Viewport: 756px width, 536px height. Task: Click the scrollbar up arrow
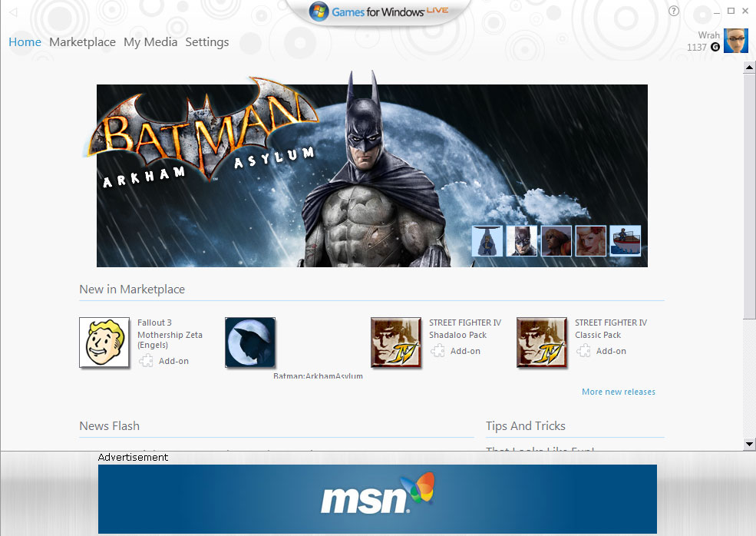click(749, 67)
